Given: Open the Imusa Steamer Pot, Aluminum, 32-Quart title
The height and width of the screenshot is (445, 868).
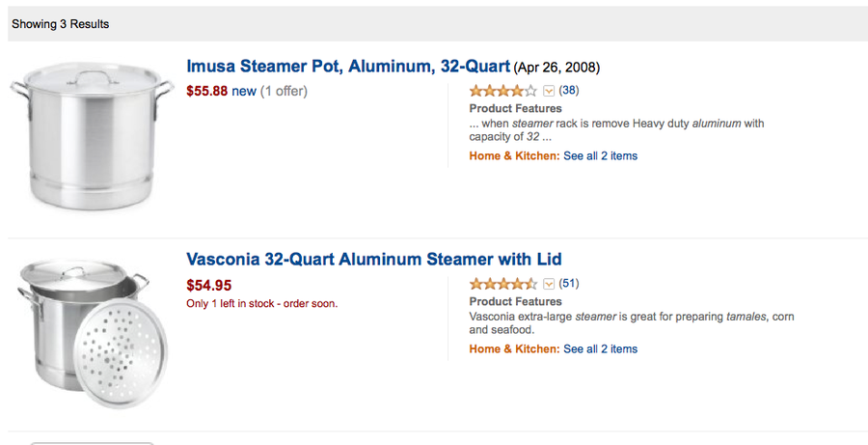Looking at the screenshot, I should [x=347, y=67].
